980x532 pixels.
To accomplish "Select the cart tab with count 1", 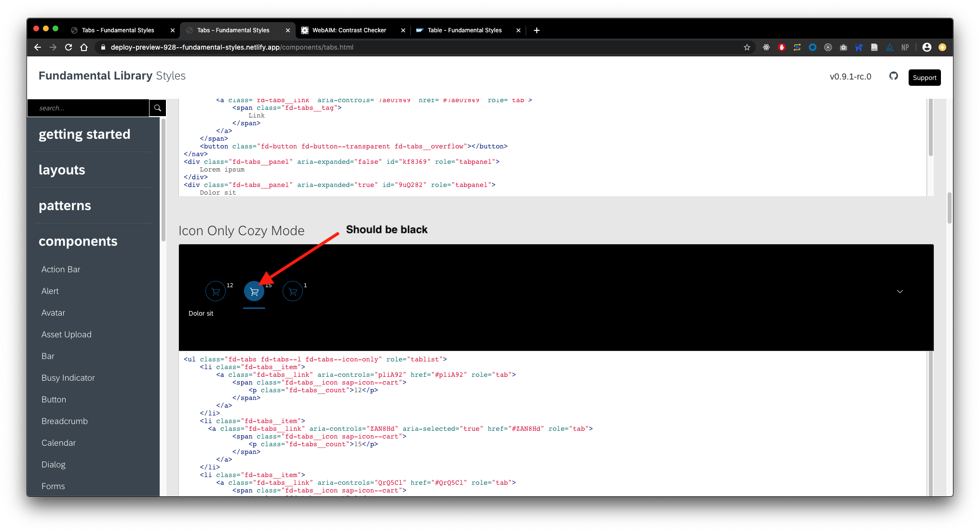I will click(x=293, y=291).
